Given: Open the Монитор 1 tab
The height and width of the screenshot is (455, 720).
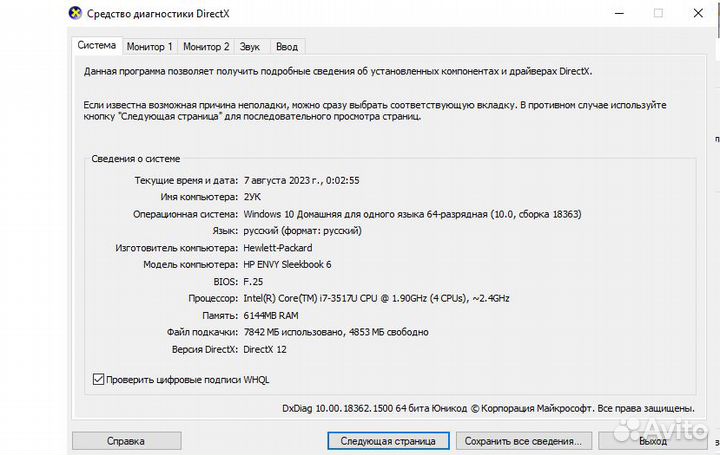Looking at the screenshot, I should point(150,47).
